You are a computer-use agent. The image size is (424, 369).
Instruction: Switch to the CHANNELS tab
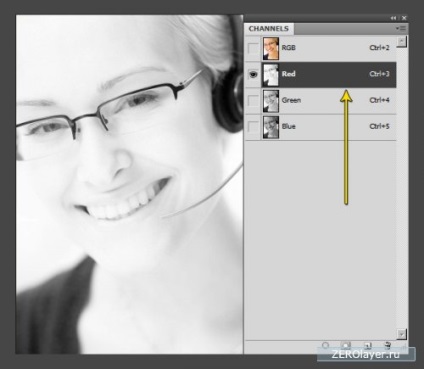pyautogui.click(x=269, y=29)
